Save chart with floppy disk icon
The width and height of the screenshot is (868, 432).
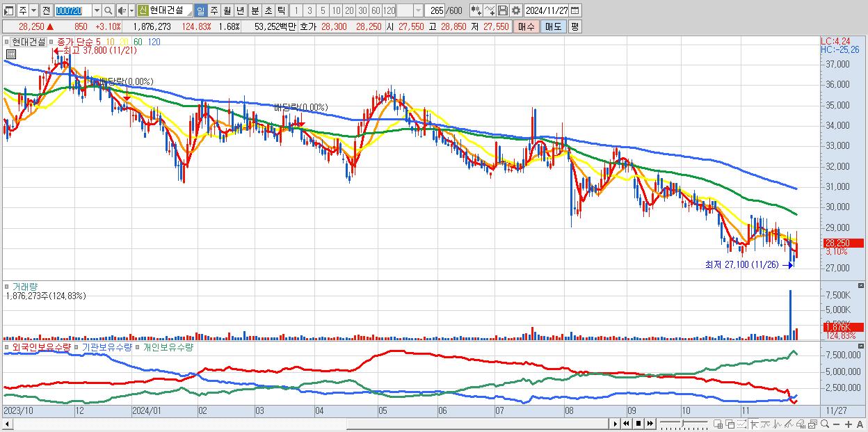[x=502, y=10]
